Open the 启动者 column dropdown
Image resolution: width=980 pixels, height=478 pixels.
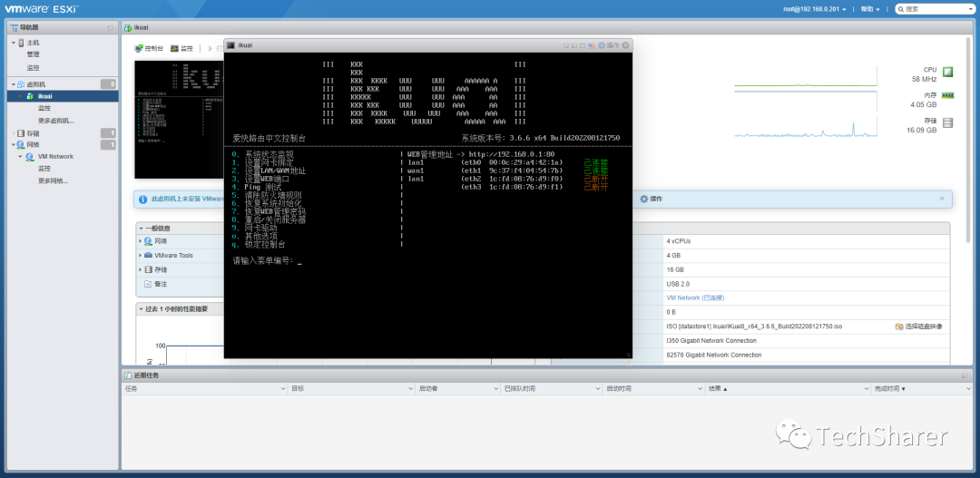click(x=495, y=388)
